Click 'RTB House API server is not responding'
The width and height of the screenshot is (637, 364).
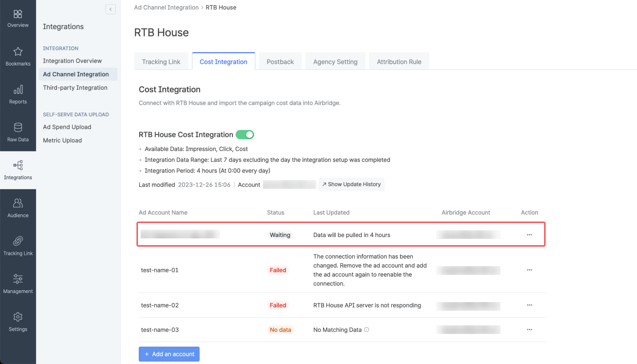point(367,305)
